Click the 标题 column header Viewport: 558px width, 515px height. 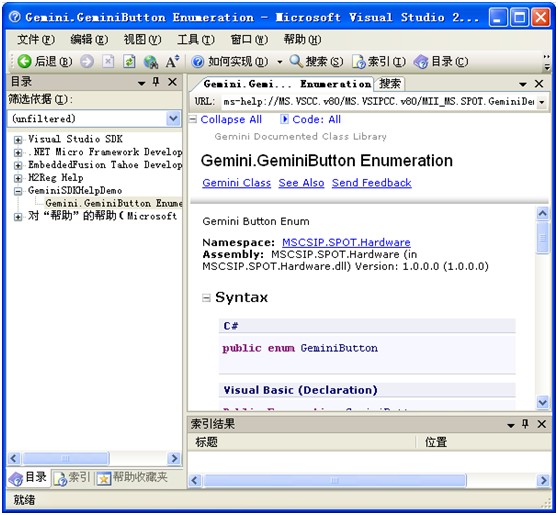click(301, 442)
